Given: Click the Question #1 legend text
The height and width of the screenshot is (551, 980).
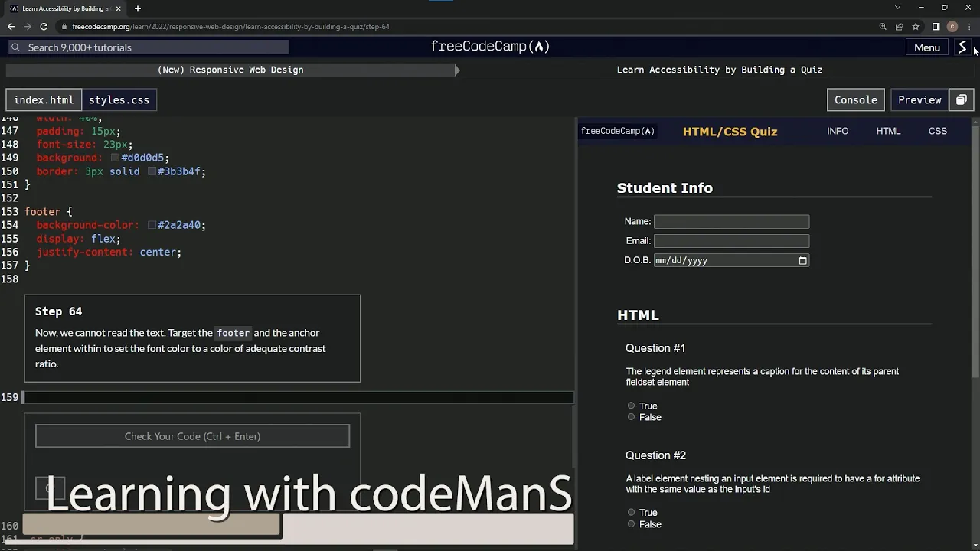Looking at the screenshot, I should 655,348.
